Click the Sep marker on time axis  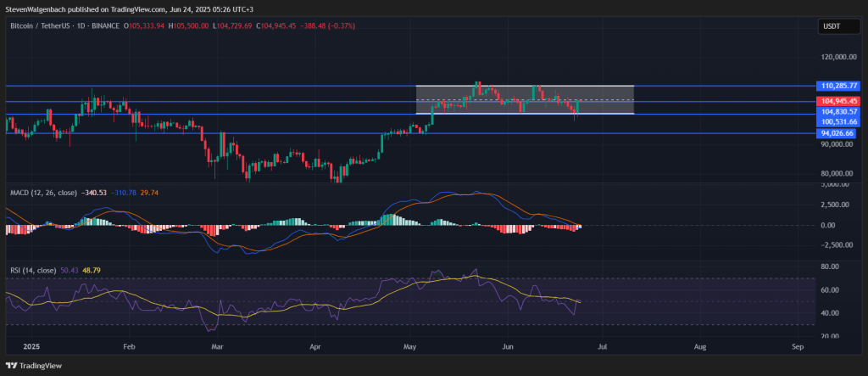click(x=798, y=347)
